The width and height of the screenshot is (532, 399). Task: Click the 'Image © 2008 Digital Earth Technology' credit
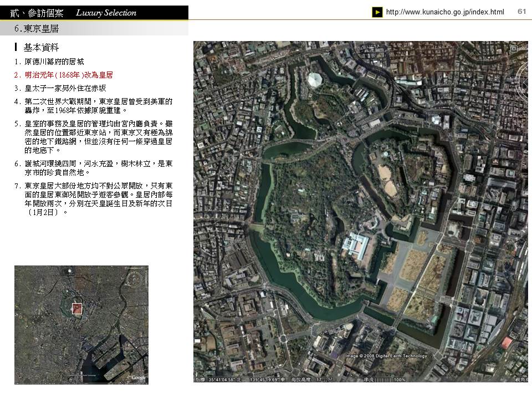[386, 356]
